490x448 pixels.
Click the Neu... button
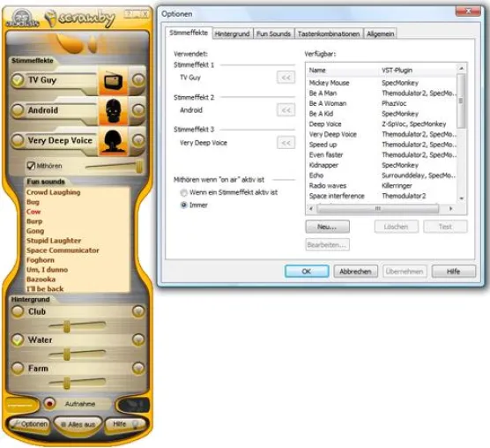(327, 227)
